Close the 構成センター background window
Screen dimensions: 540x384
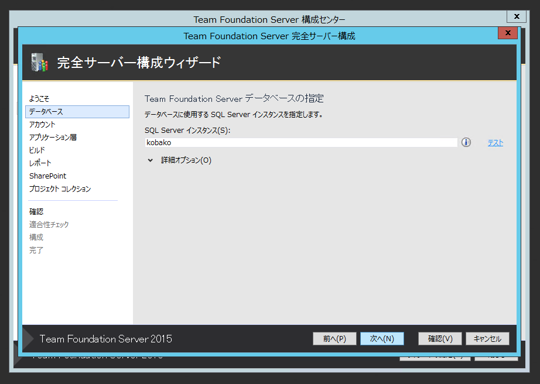coord(517,16)
